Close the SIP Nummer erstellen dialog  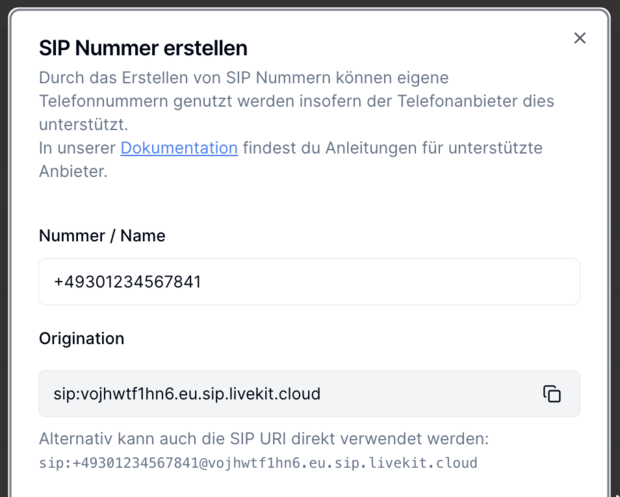click(579, 38)
